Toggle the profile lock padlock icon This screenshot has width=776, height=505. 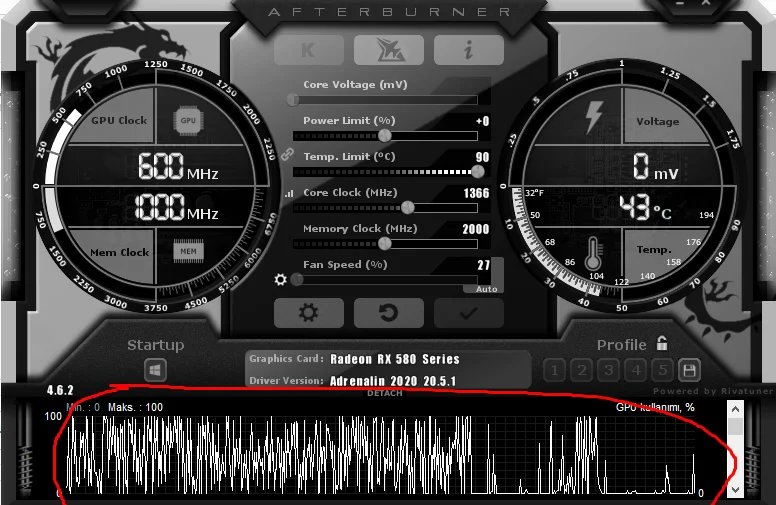pos(662,343)
